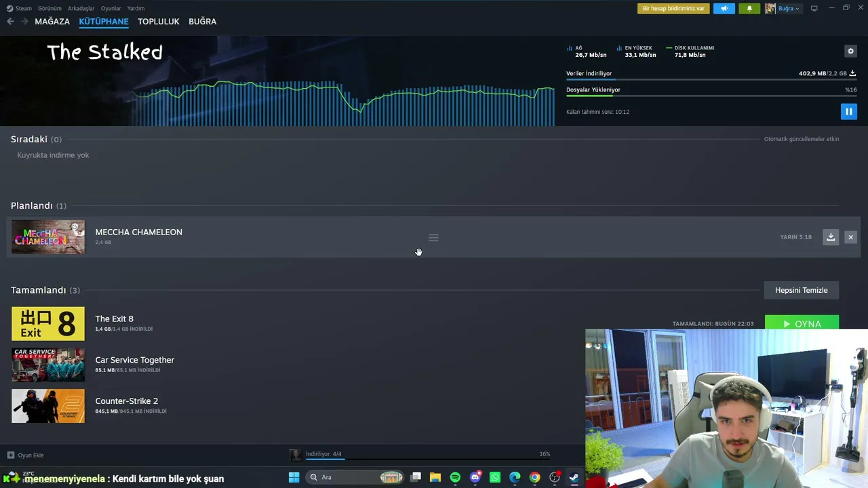This screenshot has height=488, width=868.
Task: Start MECCHA CHAMELEON download now
Action: pyautogui.click(x=831, y=237)
